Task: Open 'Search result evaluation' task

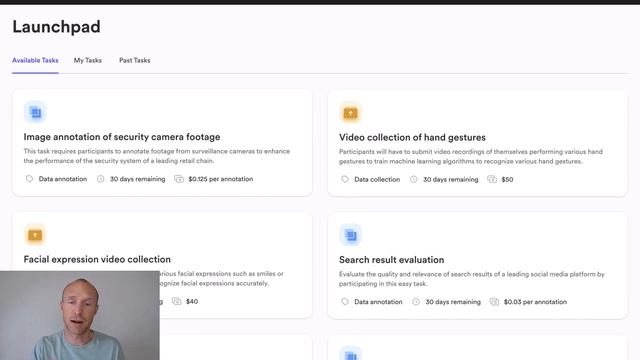Action: coord(391,260)
